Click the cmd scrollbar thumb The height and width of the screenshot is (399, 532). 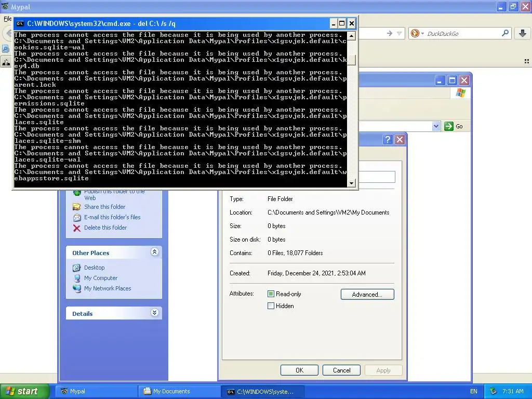click(352, 60)
